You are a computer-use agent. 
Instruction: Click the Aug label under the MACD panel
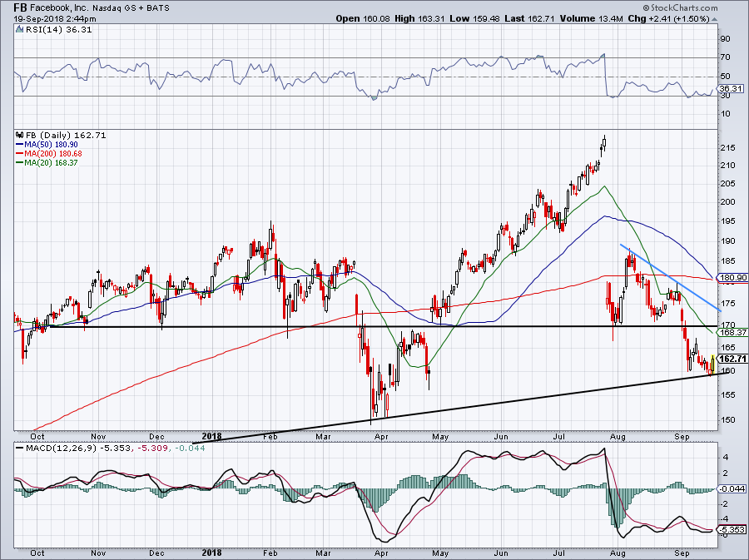(x=618, y=553)
